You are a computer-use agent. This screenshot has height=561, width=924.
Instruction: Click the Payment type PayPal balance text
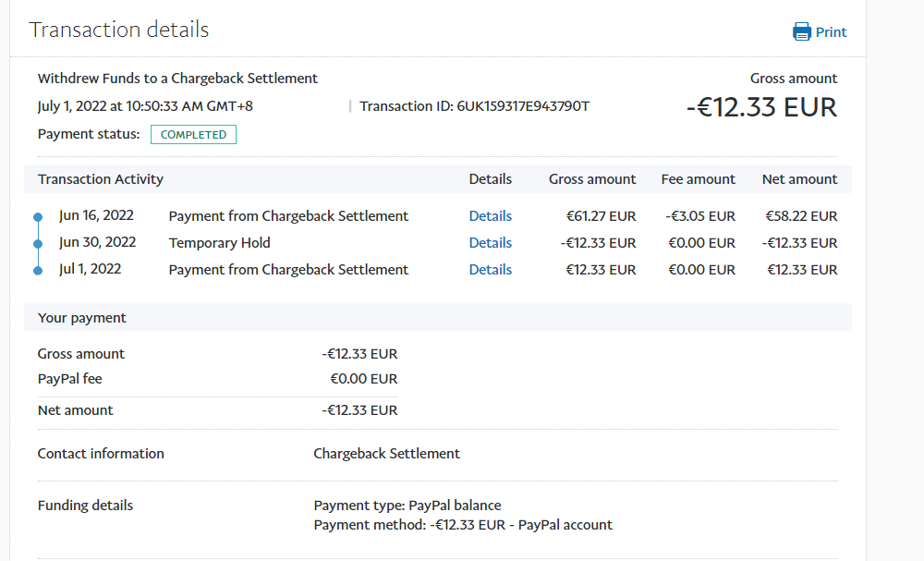tap(407, 506)
